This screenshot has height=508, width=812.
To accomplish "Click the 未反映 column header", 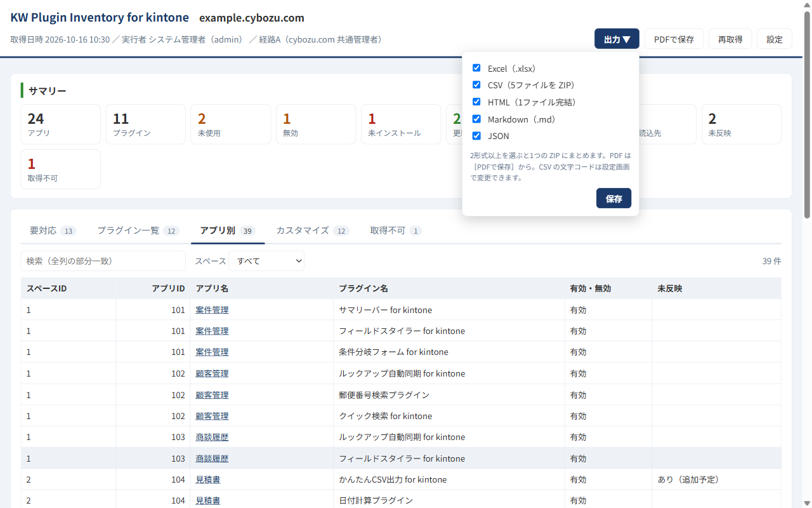I will point(717,288).
